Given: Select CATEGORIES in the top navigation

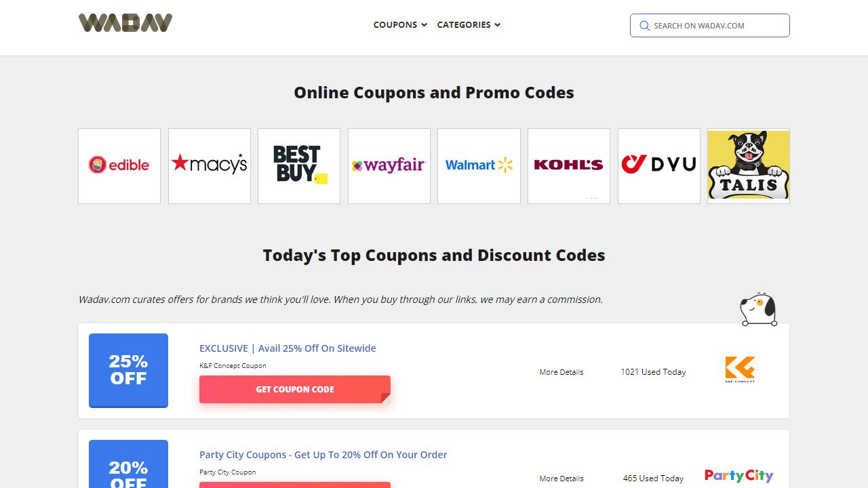Looking at the screenshot, I should point(464,25).
